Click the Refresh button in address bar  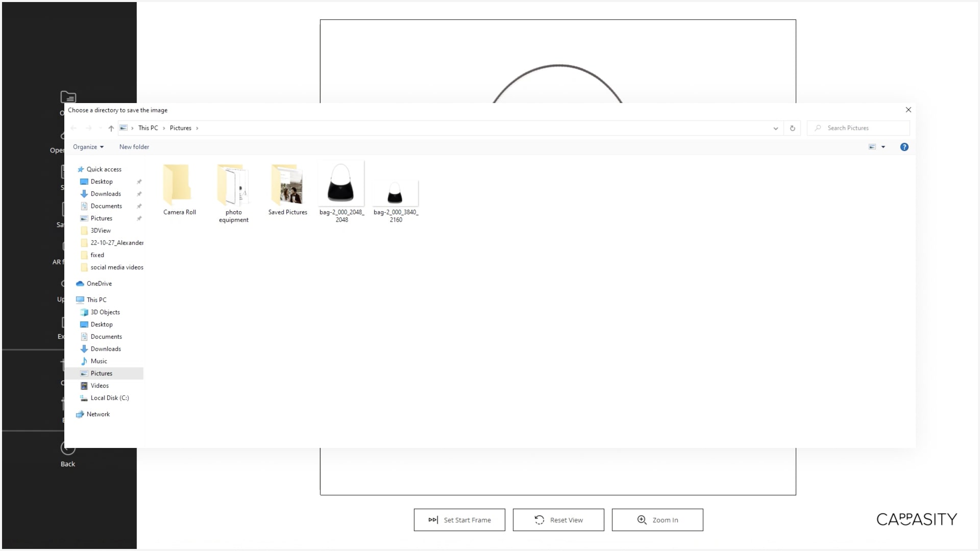pyautogui.click(x=792, y=128)
